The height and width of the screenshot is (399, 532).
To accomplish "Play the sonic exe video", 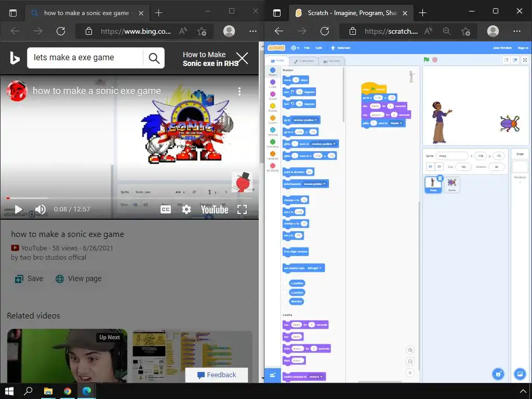I will [x=19, y=209].
